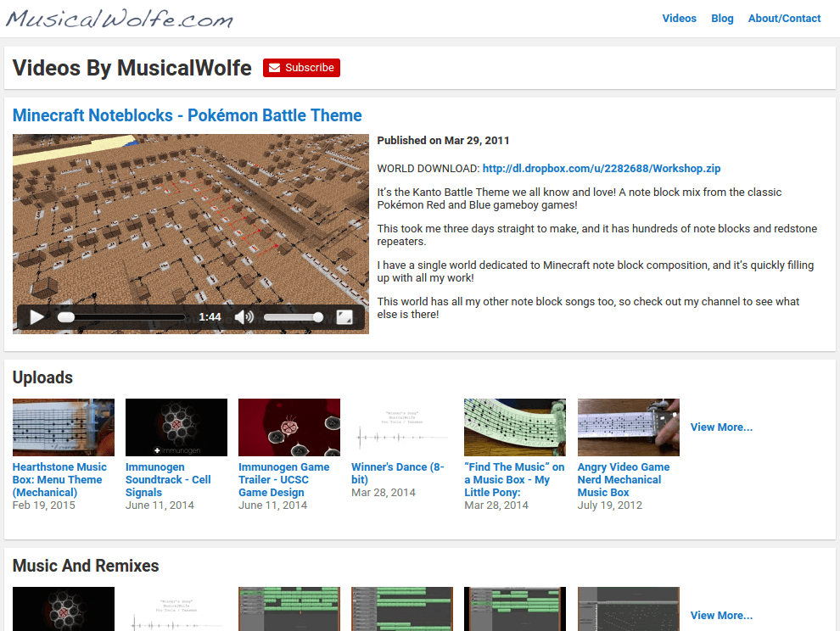Screen dimensions: 840x631
Task: Adjust the video volume slider
Action: [x=293, y=316]
